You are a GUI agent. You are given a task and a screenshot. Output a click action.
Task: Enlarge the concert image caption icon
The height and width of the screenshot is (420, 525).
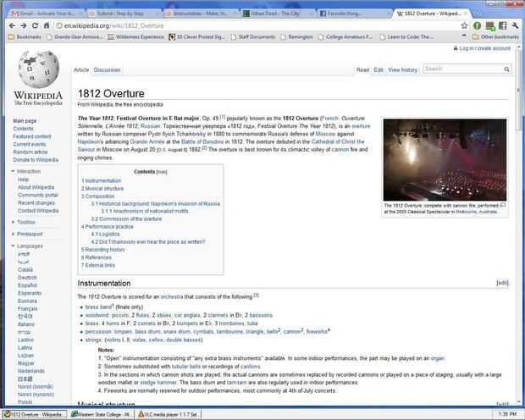[502, 205]
